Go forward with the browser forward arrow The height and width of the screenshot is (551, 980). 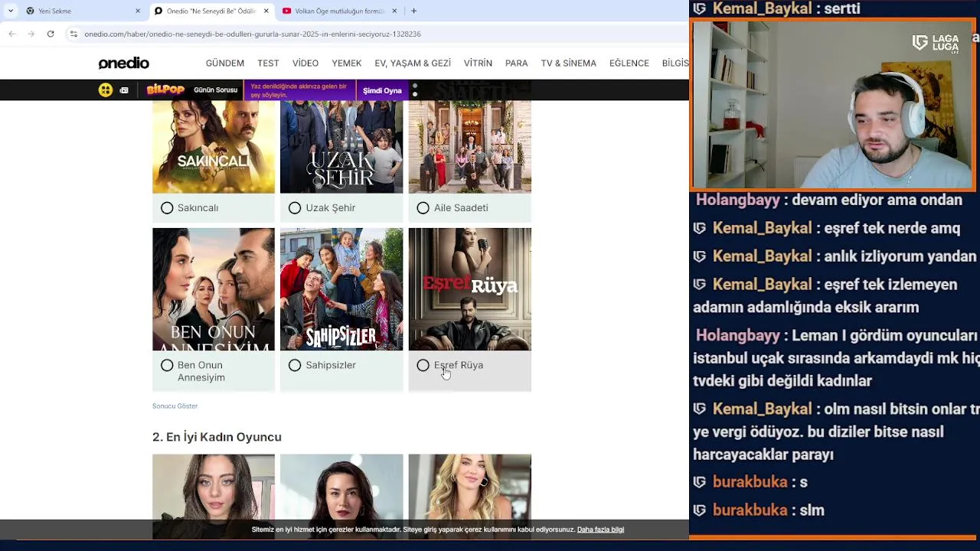coord(31,34)
